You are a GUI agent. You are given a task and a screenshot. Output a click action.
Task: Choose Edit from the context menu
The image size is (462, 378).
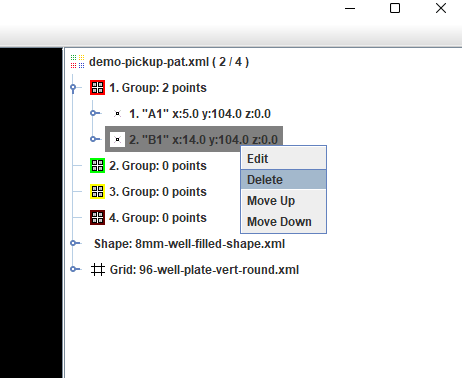point(283,159)
